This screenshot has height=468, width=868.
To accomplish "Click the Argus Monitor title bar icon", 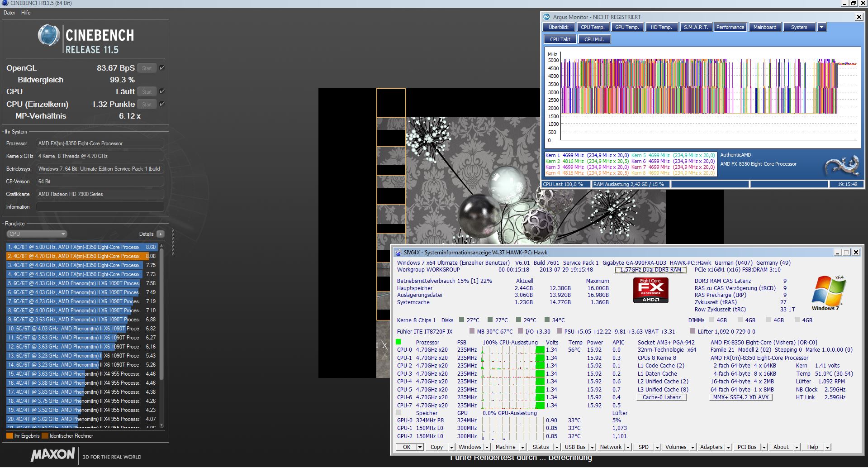I will click(x=546, y=17).
